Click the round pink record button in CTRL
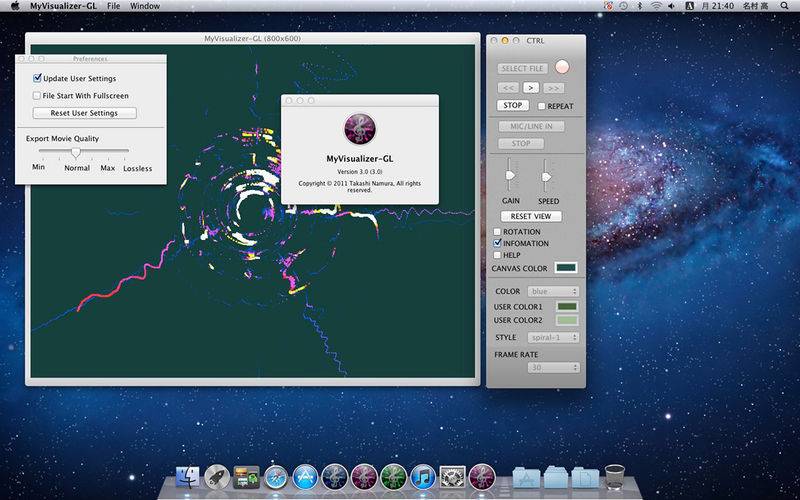 [562, 67]
